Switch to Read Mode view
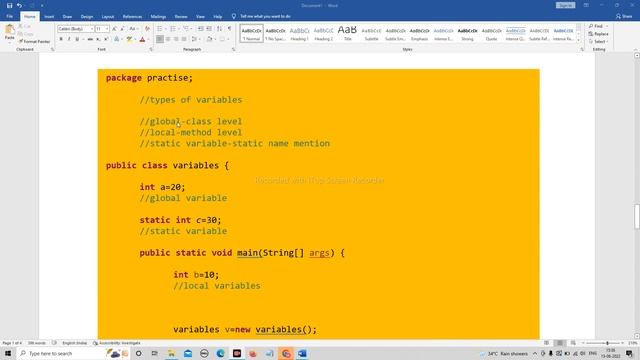This screenshot has height=360, width=640. coord(547,343)
